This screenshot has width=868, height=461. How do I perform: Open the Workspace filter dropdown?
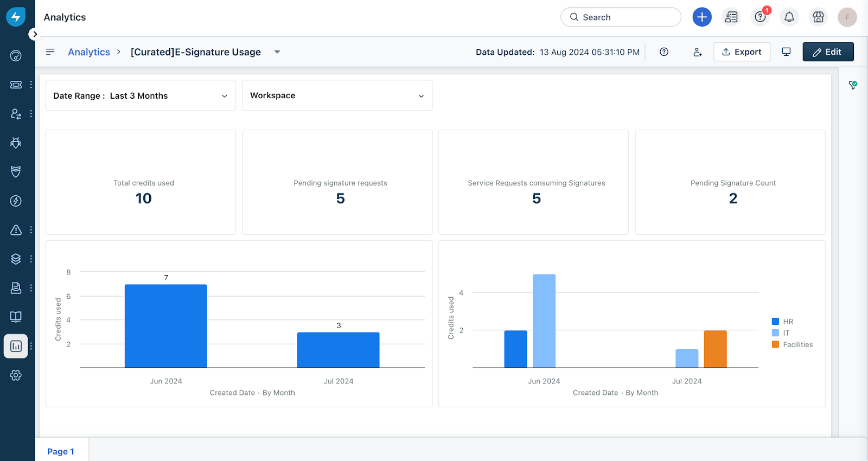point(337,95)
